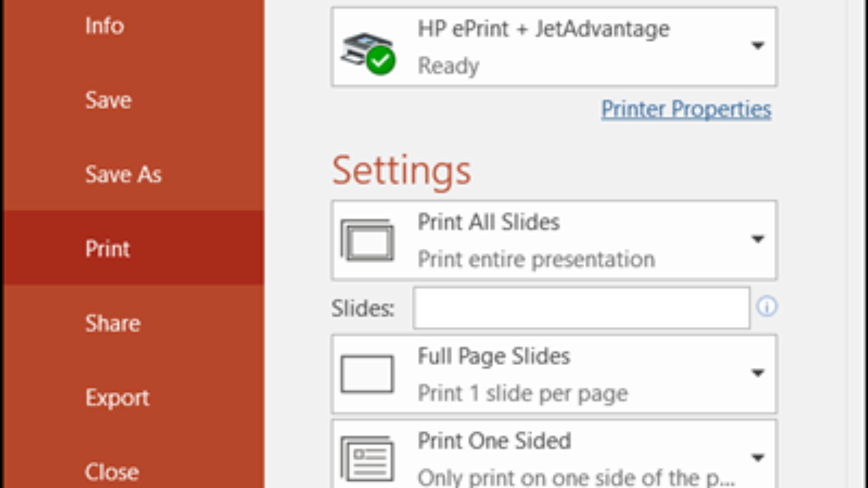Viewport: 868px width, 488px height.
Task: Choose Save As from the sidebar
Action: tap(123, 174)
